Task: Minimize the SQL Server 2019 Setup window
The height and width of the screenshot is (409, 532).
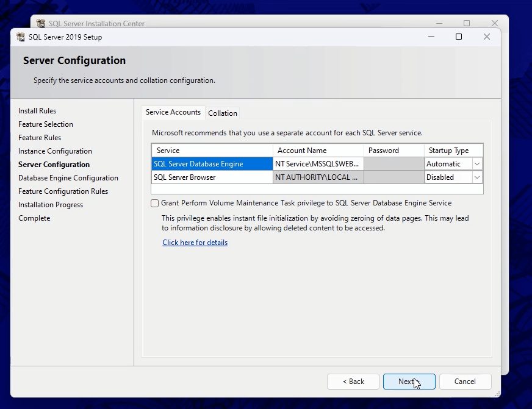Action: pyautogui.click(x=431, y=37)
